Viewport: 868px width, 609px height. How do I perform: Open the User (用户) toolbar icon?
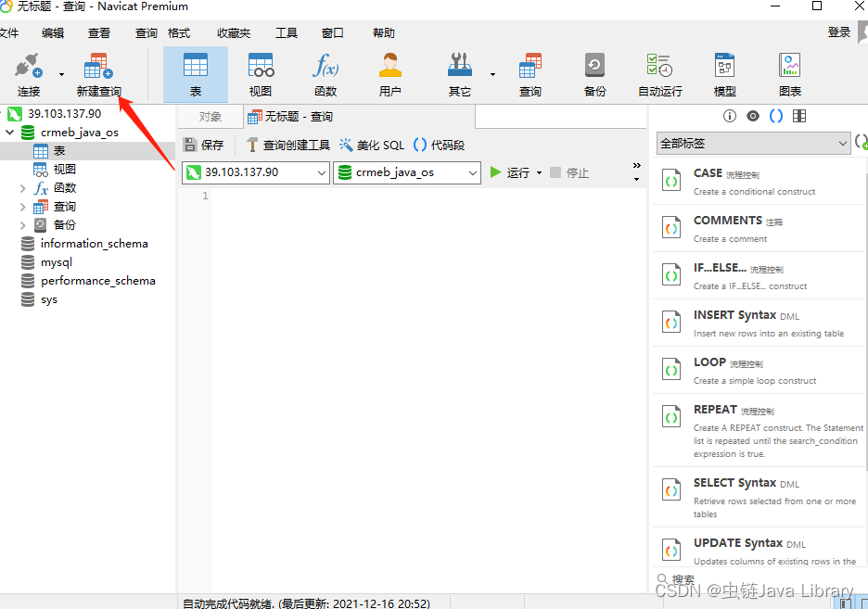tap(390, 74)
